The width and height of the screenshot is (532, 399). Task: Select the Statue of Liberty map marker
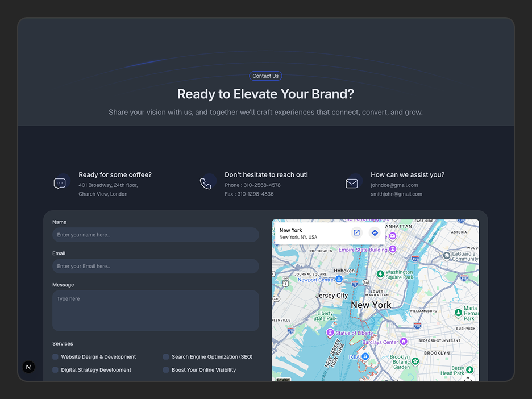pyautogui.click(x=330, y=332)
